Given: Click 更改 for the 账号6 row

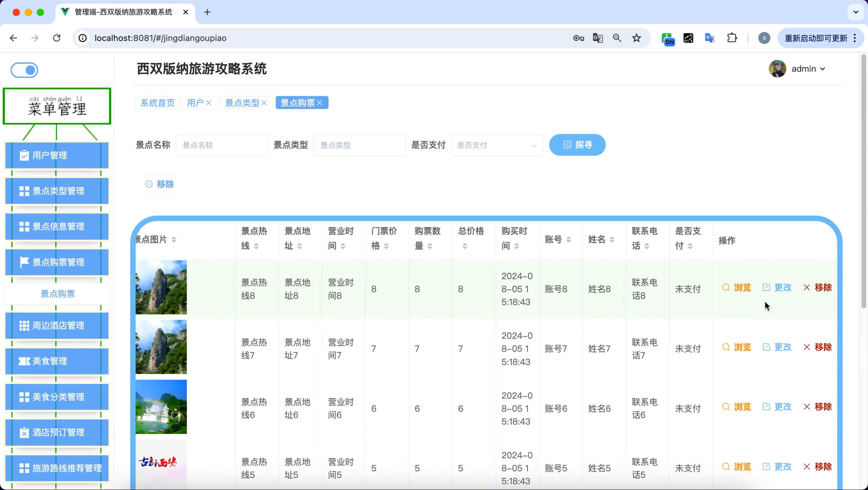Looking at the screenshot, I should [777, 407].
